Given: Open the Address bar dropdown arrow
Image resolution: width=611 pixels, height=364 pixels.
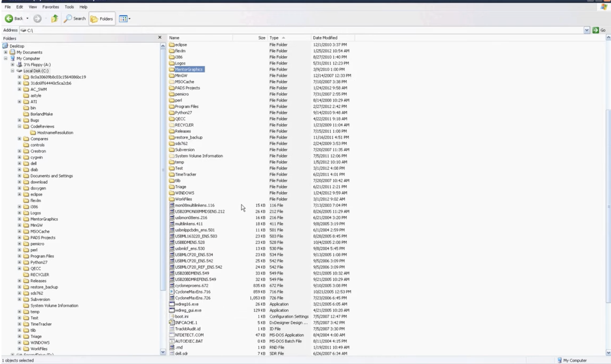Looking at the screenshot, I should (x=587, y=30).
